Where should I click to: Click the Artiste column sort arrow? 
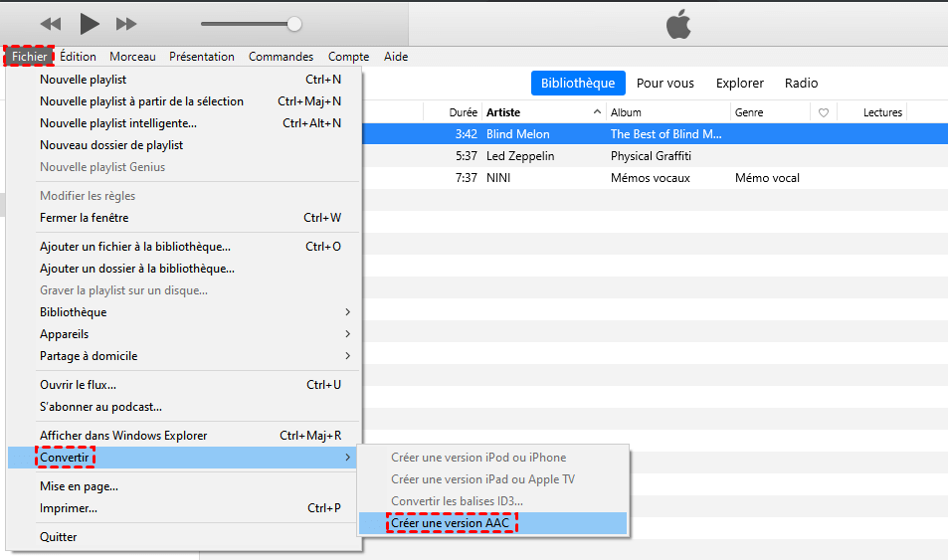[x=597, y=111]
